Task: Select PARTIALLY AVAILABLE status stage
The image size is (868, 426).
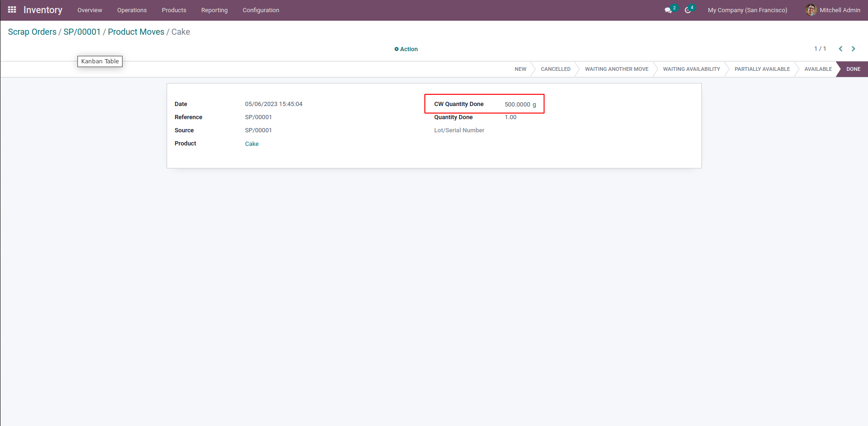Action: [x=762, y=69]
